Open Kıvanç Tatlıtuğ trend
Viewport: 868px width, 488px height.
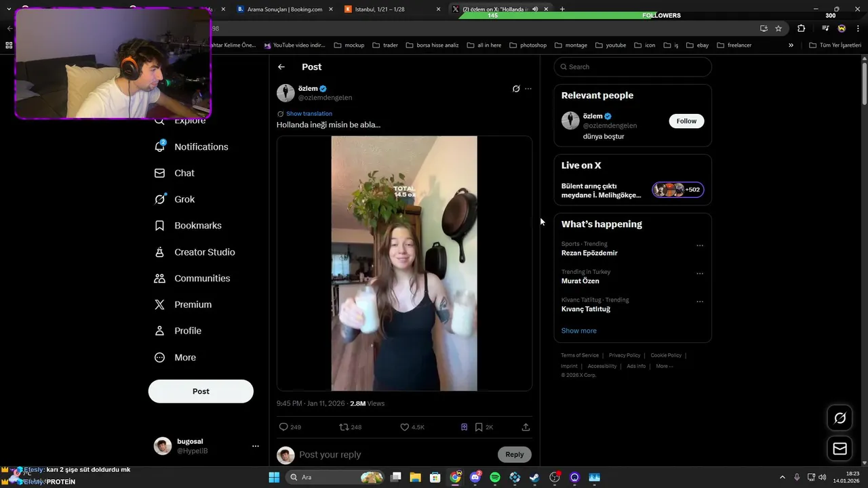[586, 309]
